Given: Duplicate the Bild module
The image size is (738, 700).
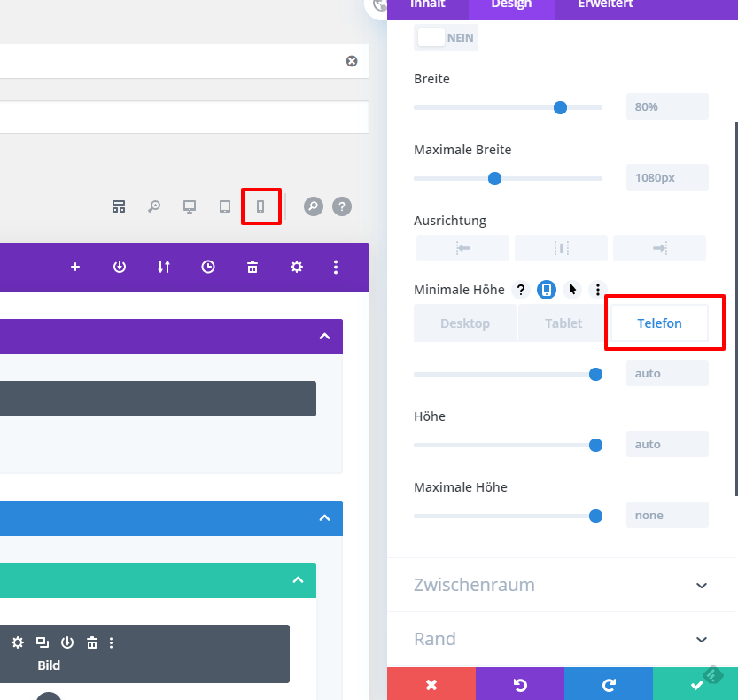Looking at the screenshot, I should tap(43, 642).
